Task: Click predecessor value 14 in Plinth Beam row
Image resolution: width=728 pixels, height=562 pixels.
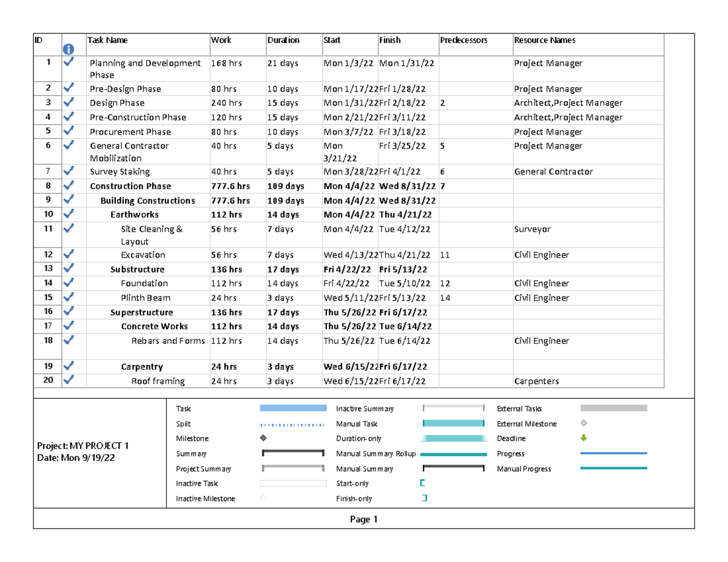Action: 445,298
